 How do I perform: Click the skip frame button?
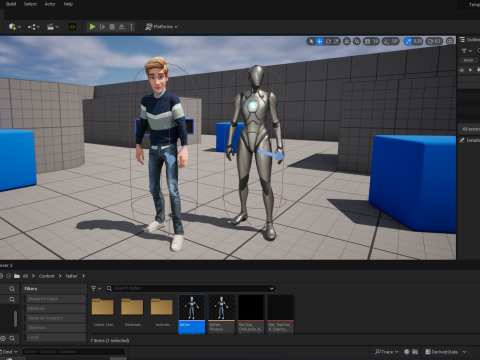pyautogui.click(x=102, y=27)
